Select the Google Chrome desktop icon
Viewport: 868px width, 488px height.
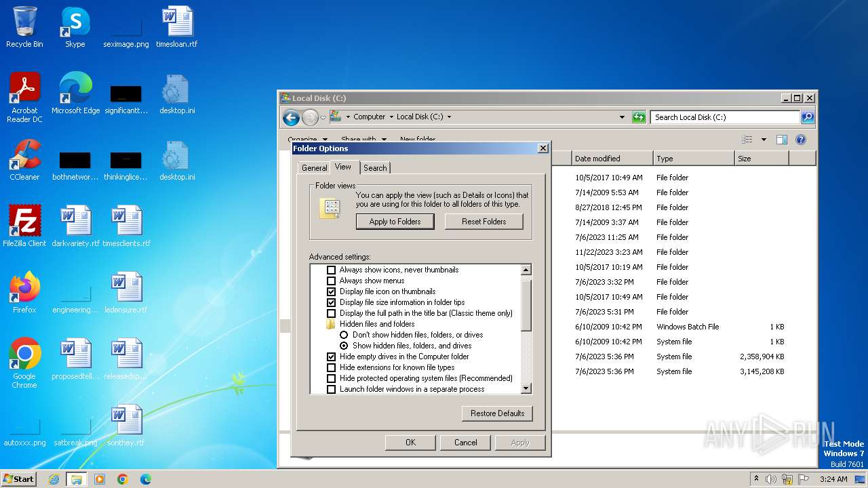pos(24,363)
